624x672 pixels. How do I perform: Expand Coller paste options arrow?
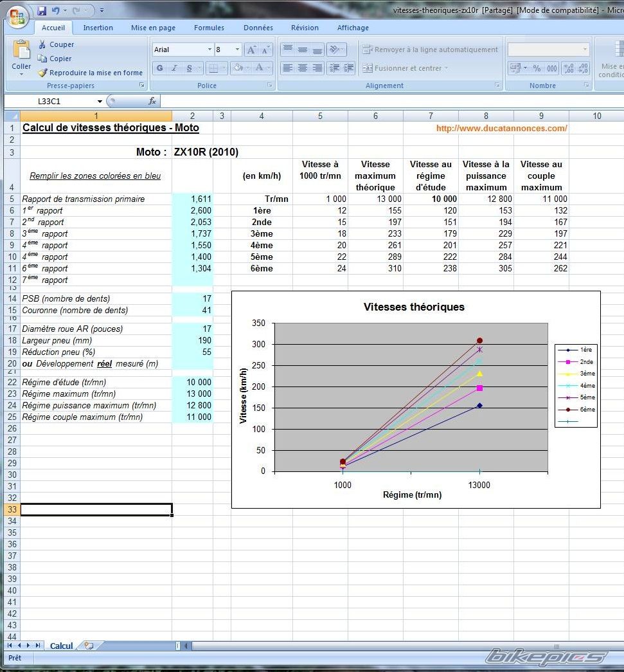pyautogui.click(x=21, y=75)
